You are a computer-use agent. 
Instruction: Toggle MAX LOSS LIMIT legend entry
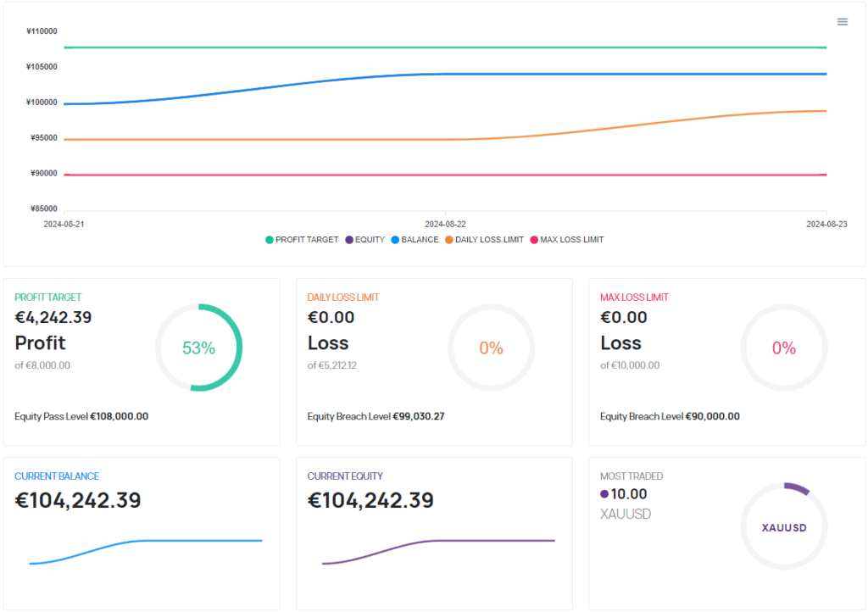pos(567,240)
